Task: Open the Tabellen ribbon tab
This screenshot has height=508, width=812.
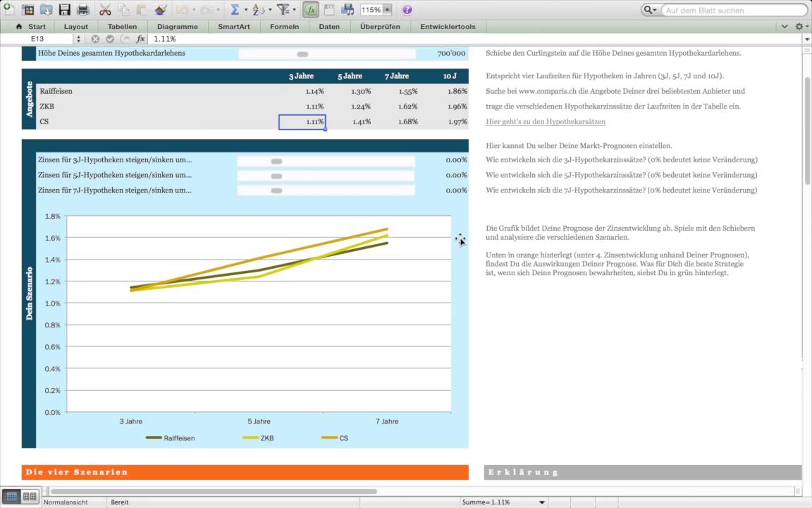Action: pyautogui.click(x=122, y=26)
